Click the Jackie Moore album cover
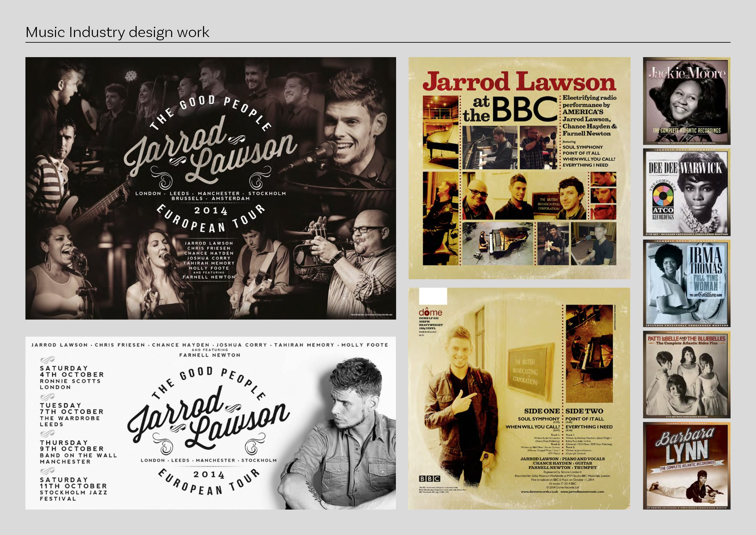 point(686,101)
